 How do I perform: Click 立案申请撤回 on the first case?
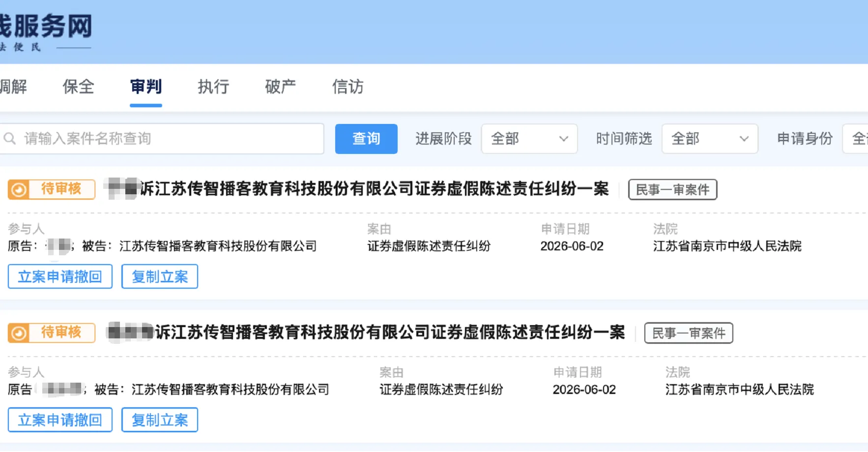click(60, 276)
